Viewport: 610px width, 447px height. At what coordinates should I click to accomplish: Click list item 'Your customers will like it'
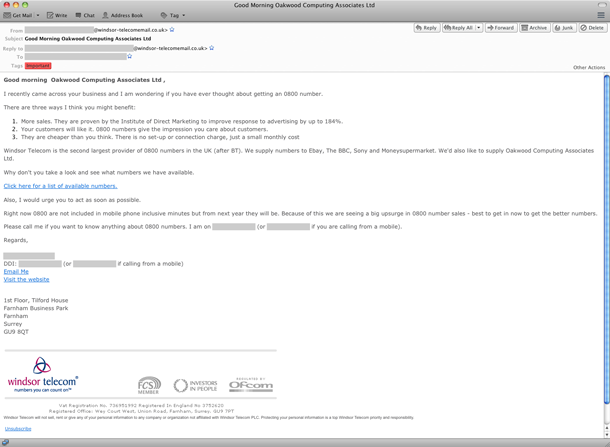(144, 129)
